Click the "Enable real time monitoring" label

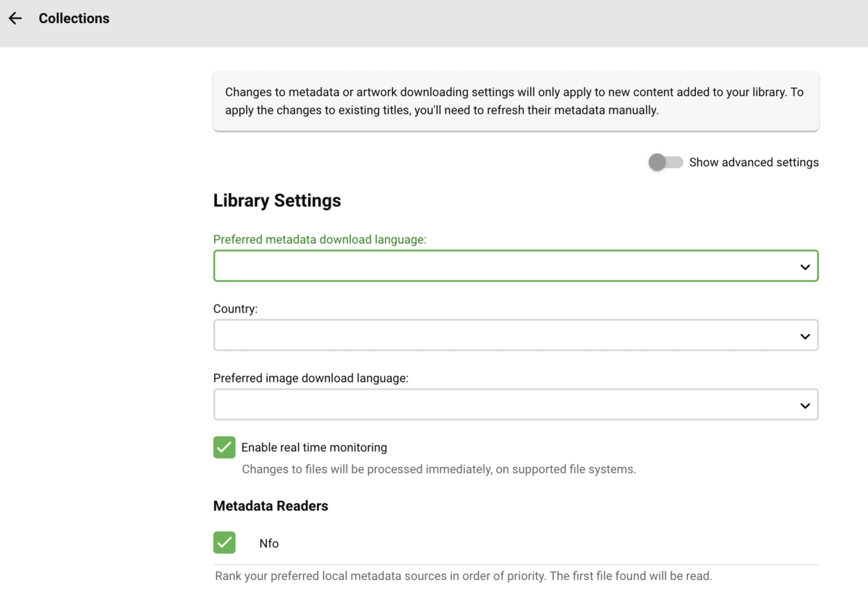(314, 448)
